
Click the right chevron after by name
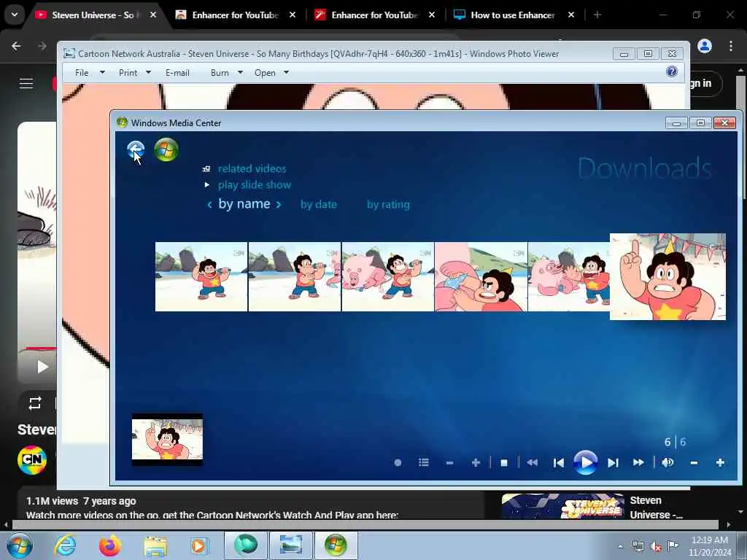(x=279, y=205)
